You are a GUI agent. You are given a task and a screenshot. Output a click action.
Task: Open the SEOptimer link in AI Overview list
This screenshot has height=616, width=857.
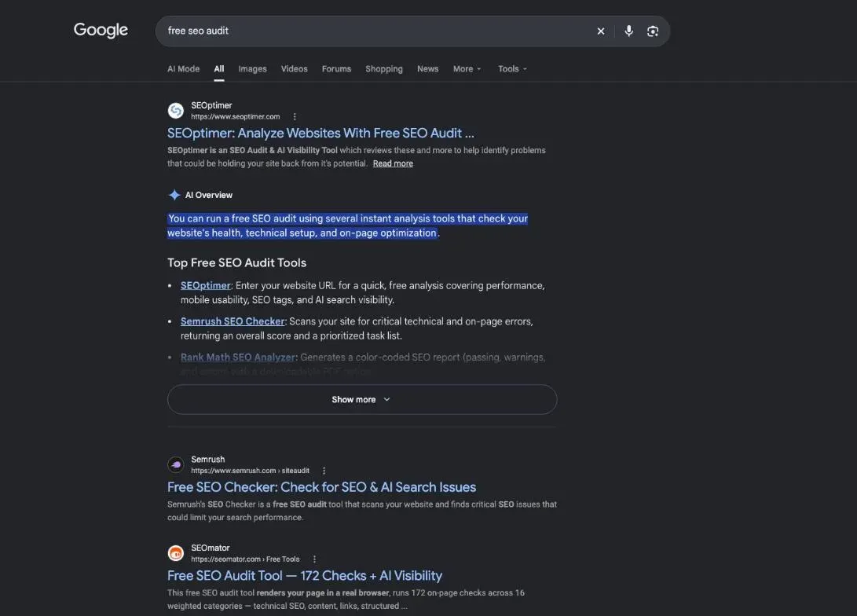pos(206,285)
